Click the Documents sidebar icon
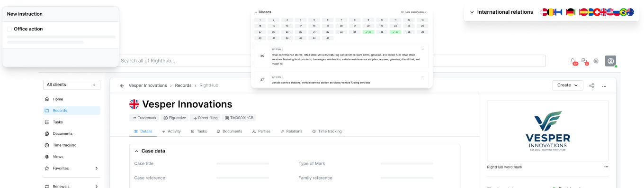Image resolution: width=644 pixels, height=188 pixels. [x=47, y=133]
